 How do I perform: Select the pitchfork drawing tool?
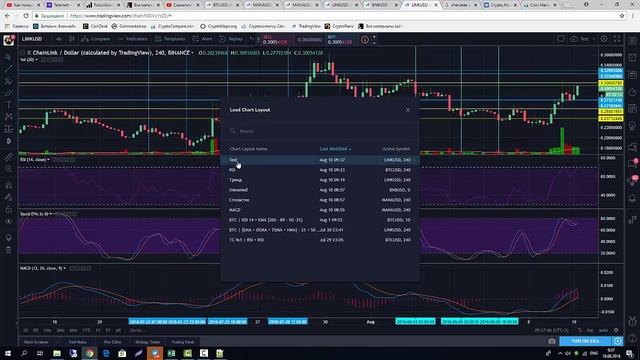(x=9, y=81)
